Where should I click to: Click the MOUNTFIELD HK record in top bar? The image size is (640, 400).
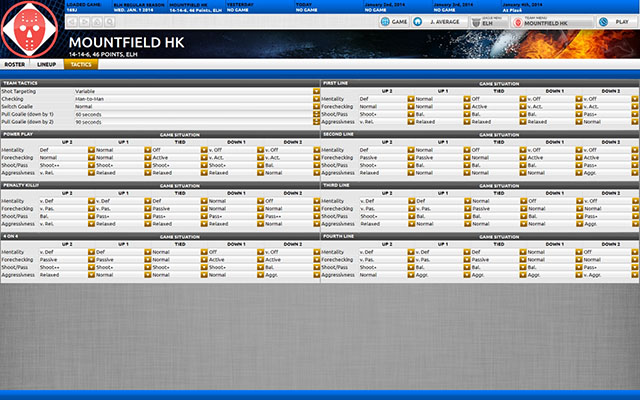tap(196, 7)
